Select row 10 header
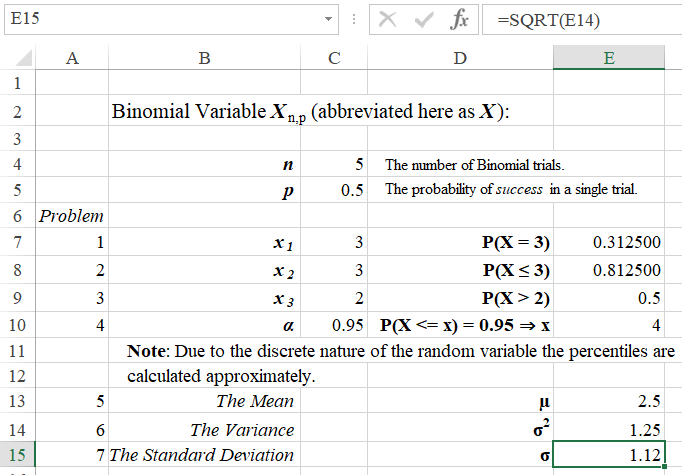This screenshot has width=682, height=475. 18,325
